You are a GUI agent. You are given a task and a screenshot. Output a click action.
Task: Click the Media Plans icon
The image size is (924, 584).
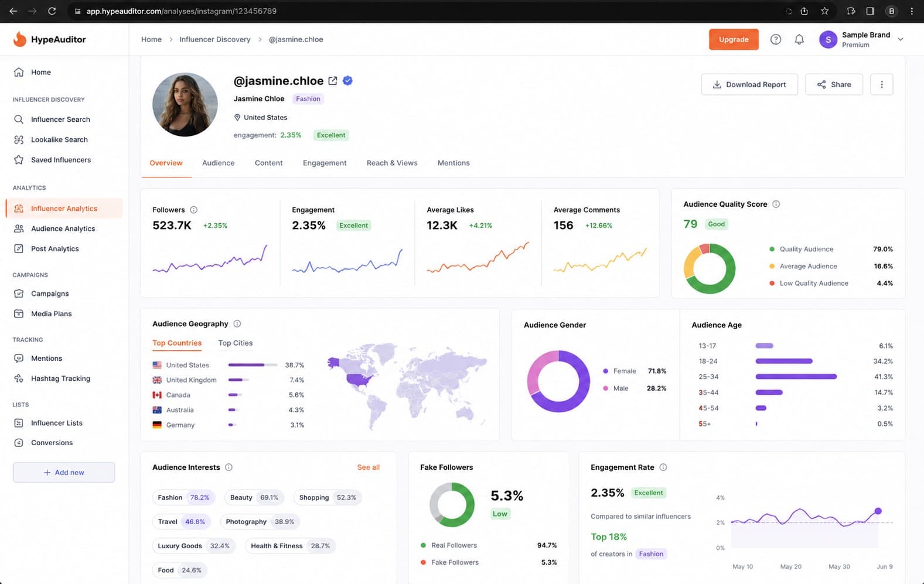pos(19,313)
